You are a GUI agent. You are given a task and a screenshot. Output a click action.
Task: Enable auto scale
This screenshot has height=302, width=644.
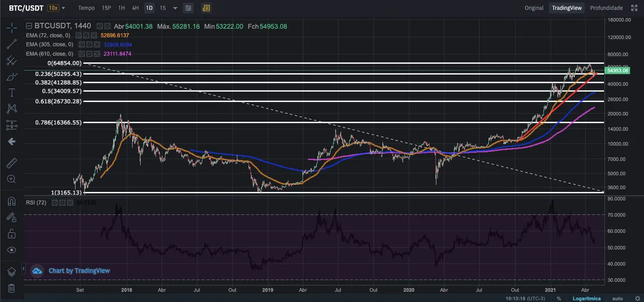click(617, 298)
